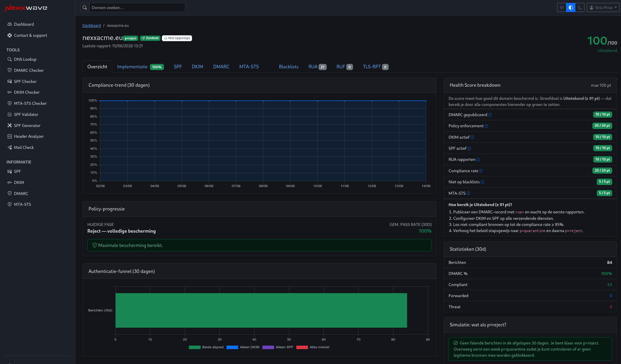621x364 pixels.
Task: Click the green Berichten (30d) bar
Action: [x=261, y=310]
